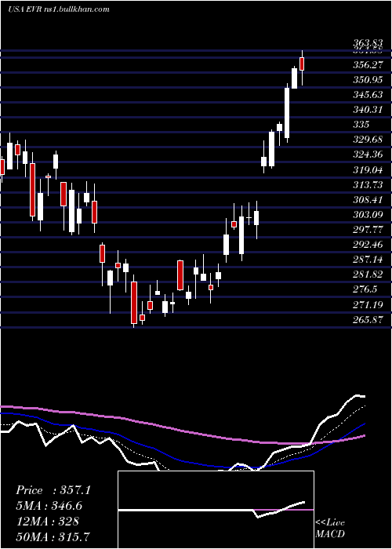Click the '12MA : 328' readout
This screenshot has width=392, height=549.
(47, 522)
